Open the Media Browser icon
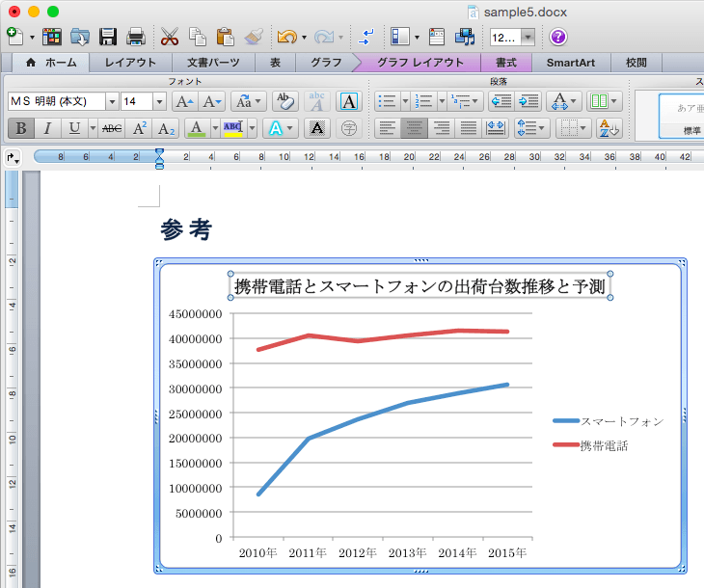 [x=465, y=37]
